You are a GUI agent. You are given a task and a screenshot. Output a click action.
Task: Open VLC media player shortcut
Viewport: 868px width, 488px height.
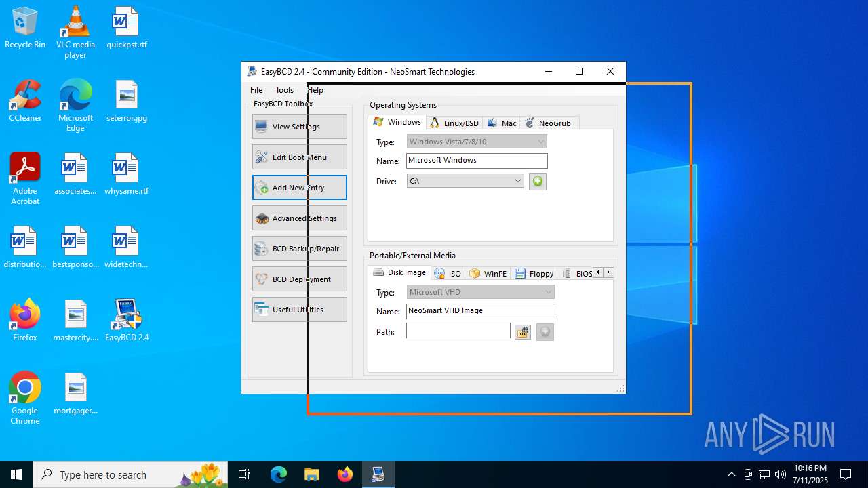click(x=75, y=33)
